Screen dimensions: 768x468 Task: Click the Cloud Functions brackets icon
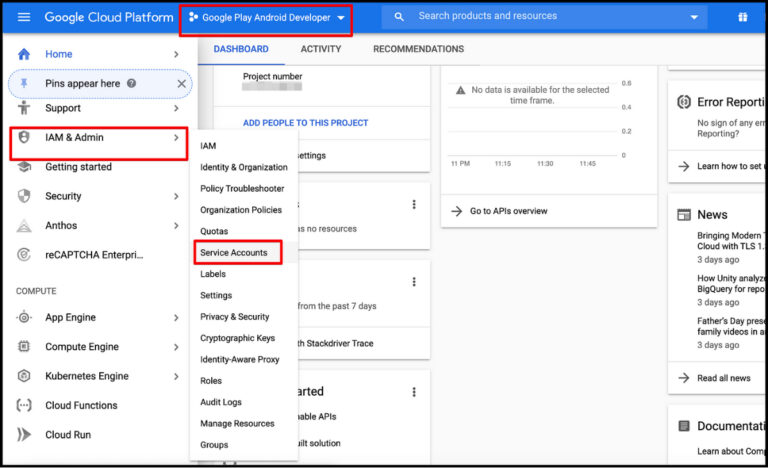click(x=24, y=405)
